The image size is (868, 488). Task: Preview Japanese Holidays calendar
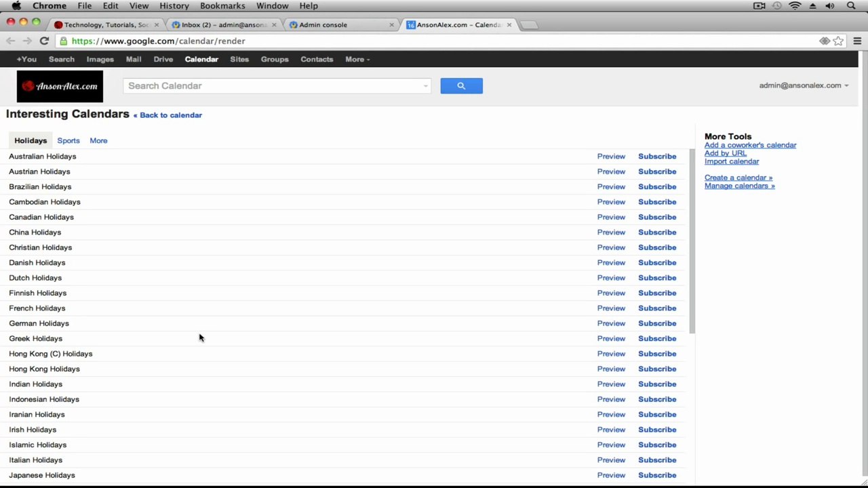coord(611,475)
